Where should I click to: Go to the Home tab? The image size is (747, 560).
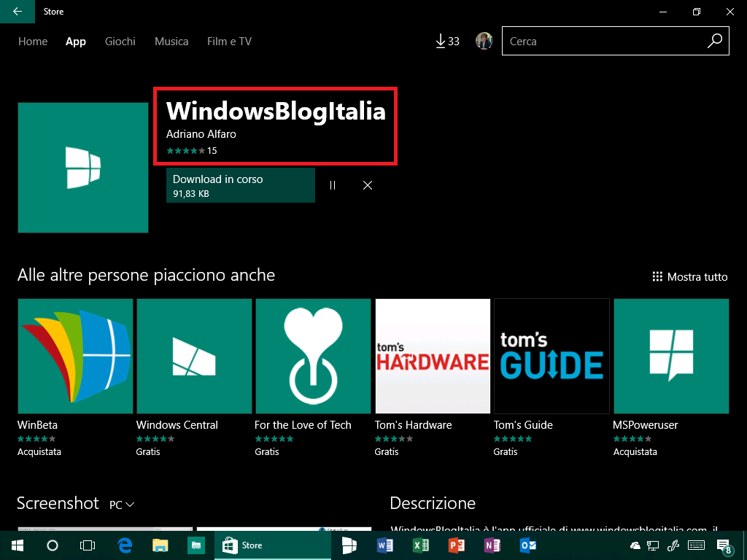click(33, 42)
